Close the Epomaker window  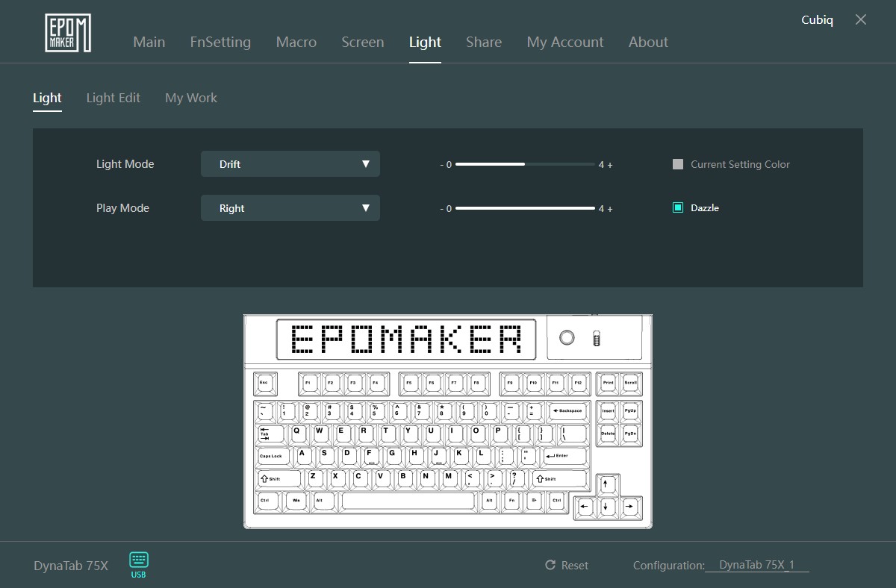[x=861, y=20]
